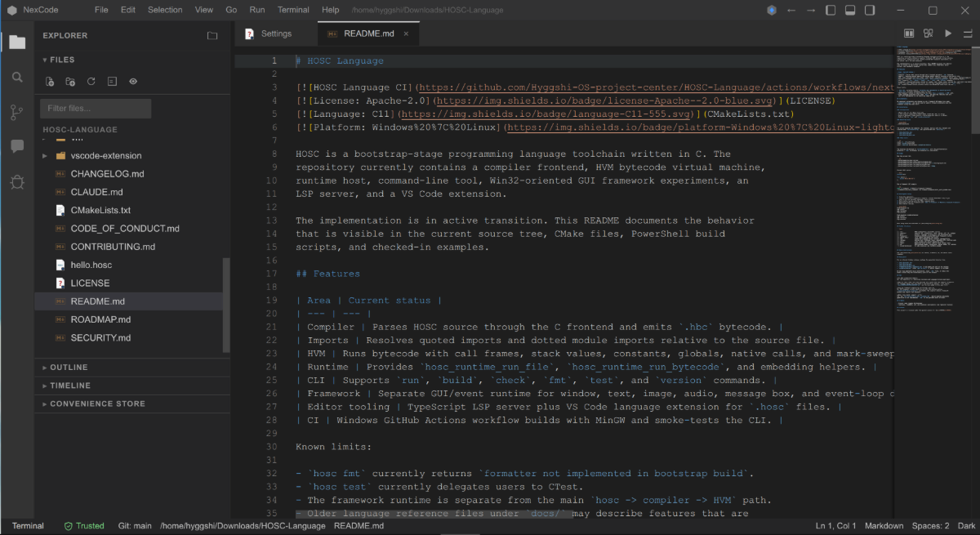Expand the CONVENIENCE STORE section

(132, 403)
